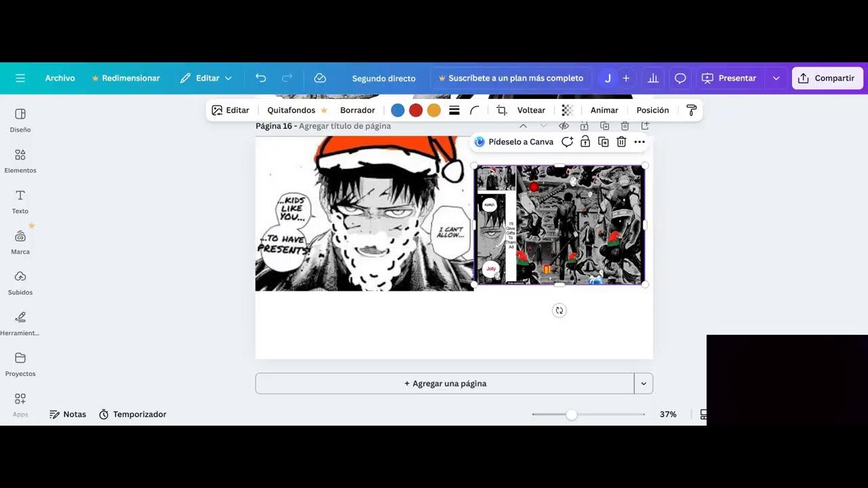Click the rotate handle below selected image
868x488 pixels.
[x=559, y=310]
